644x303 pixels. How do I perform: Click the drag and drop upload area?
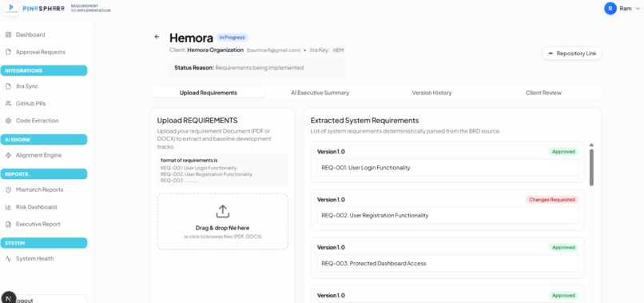[x=222, y=221]
